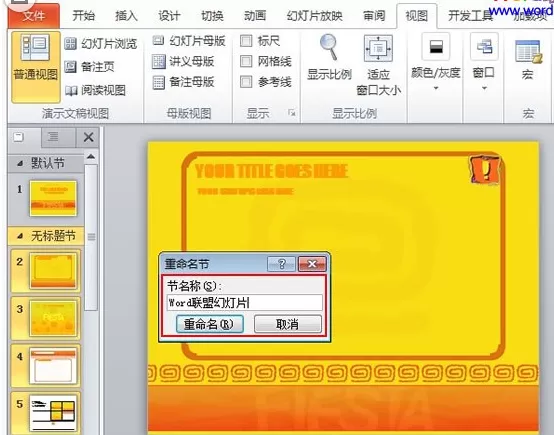Click the Rename (重命名) button
554x435 pixels.
click(x=210, y=324)
